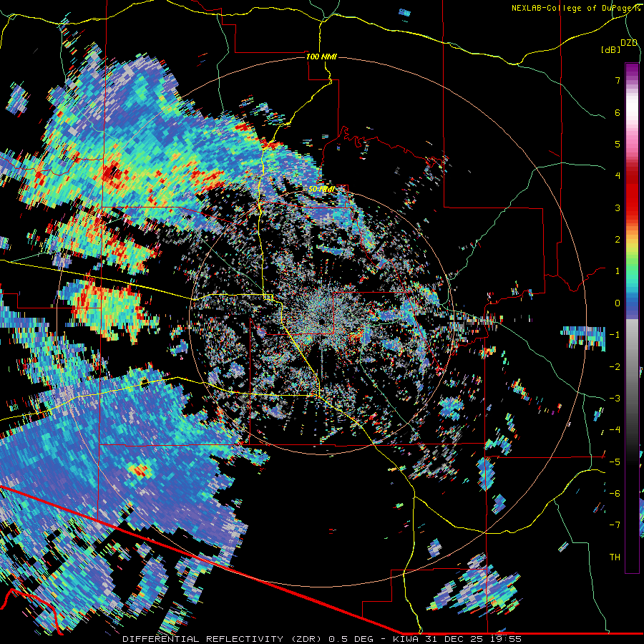Click the 5 value on the dB scale
644x644 pixels.
point(618,144)
